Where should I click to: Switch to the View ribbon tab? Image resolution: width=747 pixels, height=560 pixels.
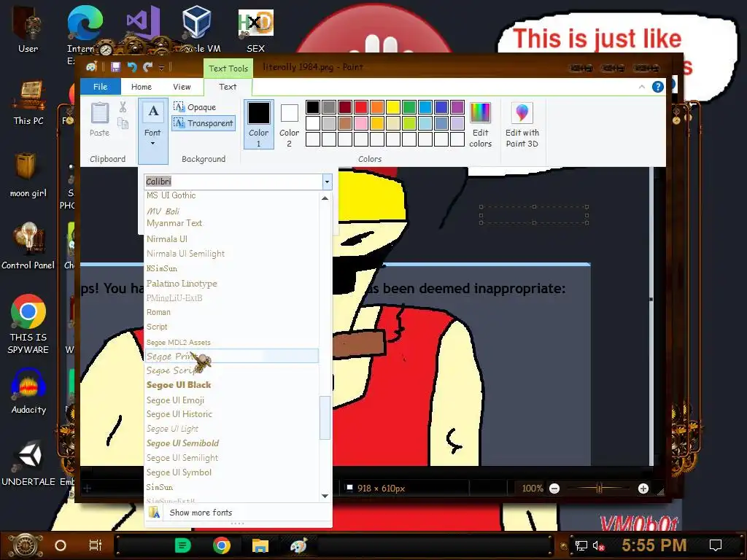click(182, 87)
